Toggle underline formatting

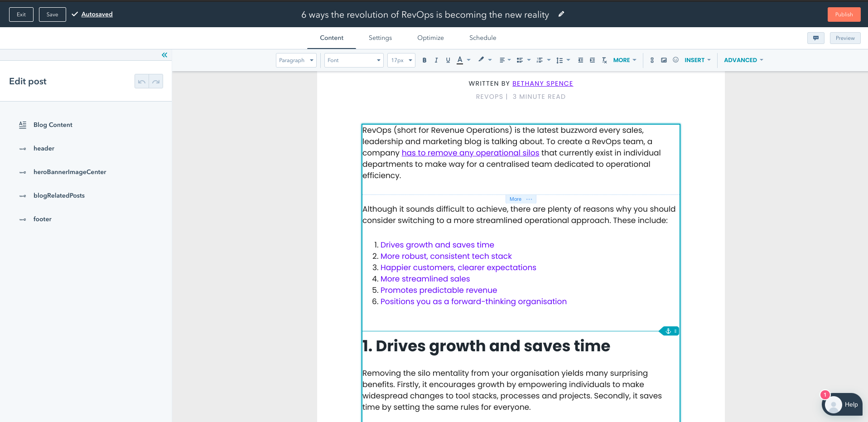click(x=448, y=60)
